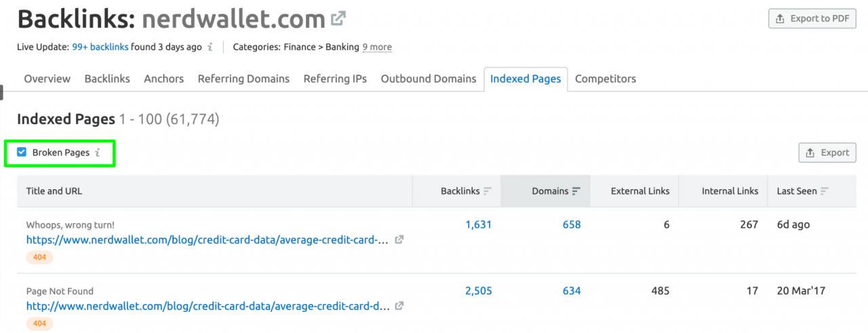This screenshot has width=868, height=333.
Task: Click the '6d ago' last seen value
Action: [793, 224]
